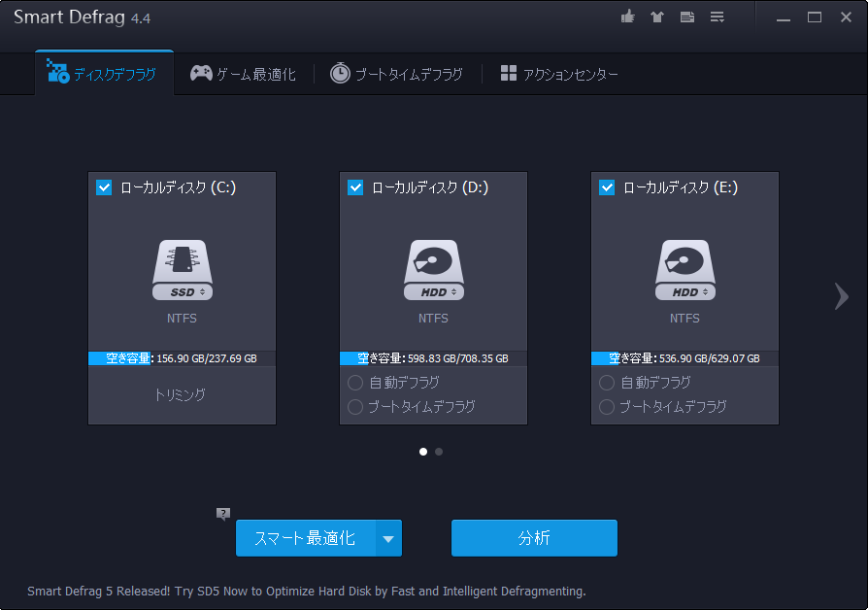Open the アクションセンター tab
The width and height of the screenshot is (868, 610).
coord(559,74)
